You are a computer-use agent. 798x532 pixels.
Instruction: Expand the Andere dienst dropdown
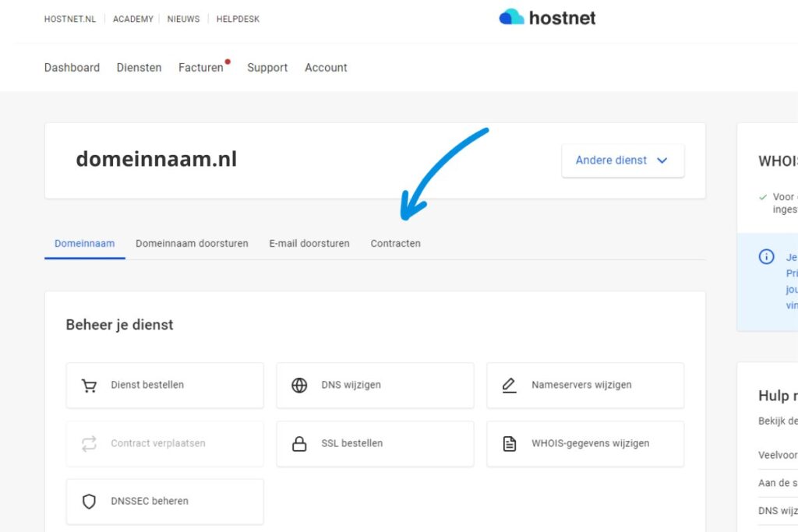(x=622, y=160)
